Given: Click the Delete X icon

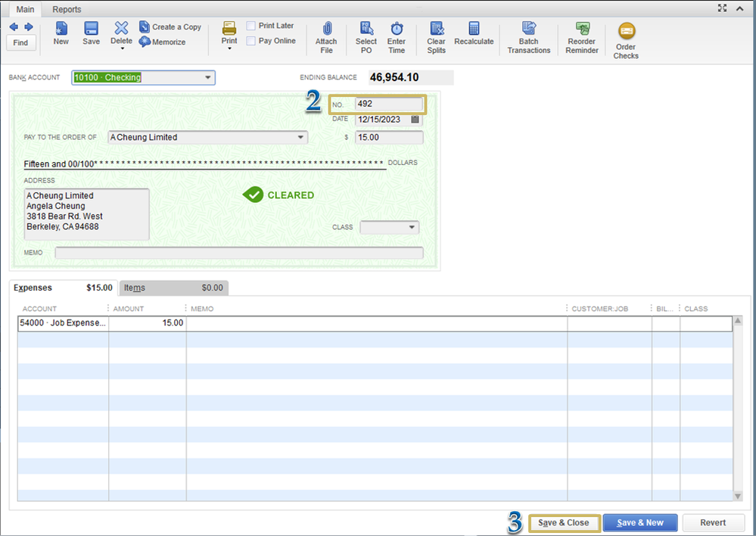Looking at the screenshot, I should point(122,29).
